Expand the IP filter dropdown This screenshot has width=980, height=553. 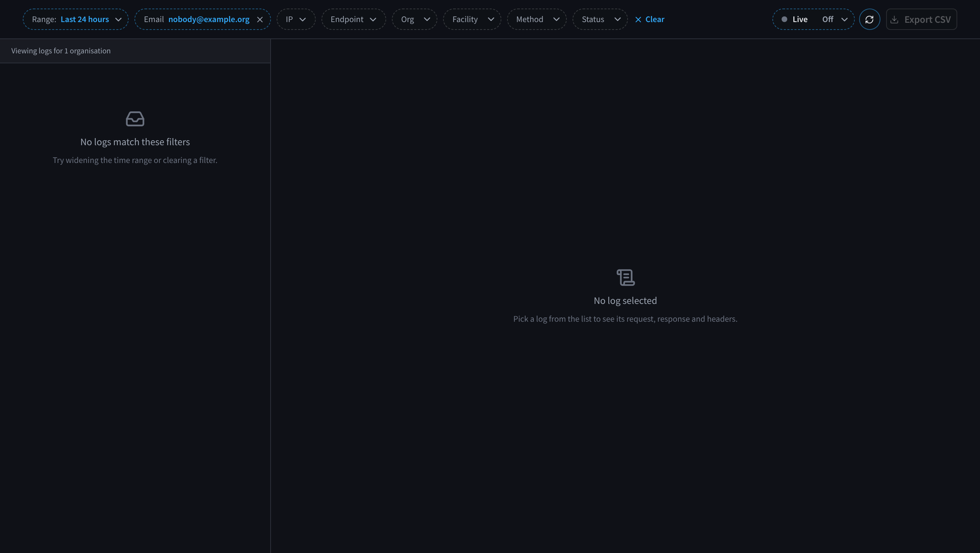(295, 20)
